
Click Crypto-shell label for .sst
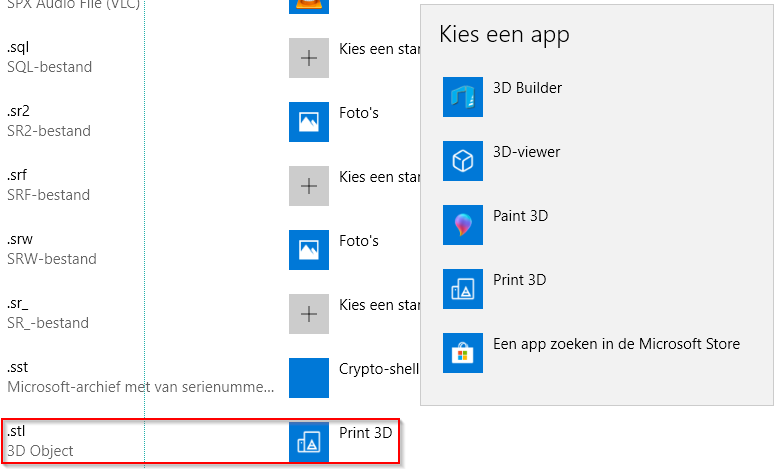click(x=379, y=369)
